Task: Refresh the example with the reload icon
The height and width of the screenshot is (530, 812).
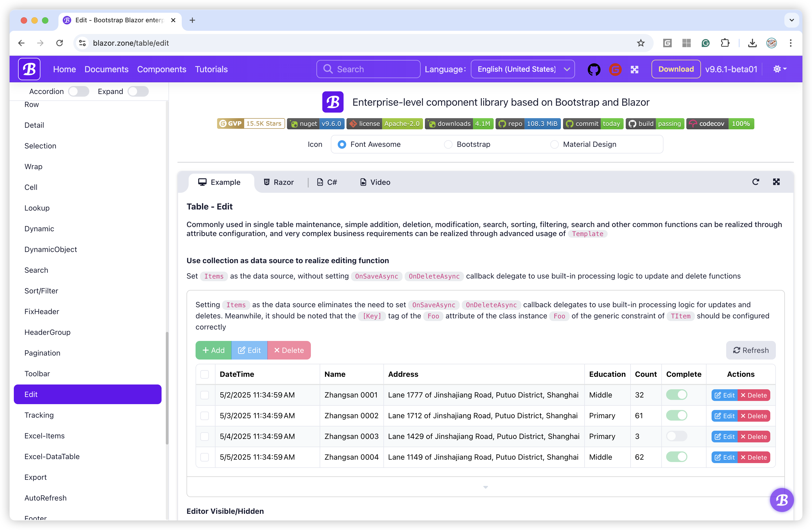Action: point(756,182)
